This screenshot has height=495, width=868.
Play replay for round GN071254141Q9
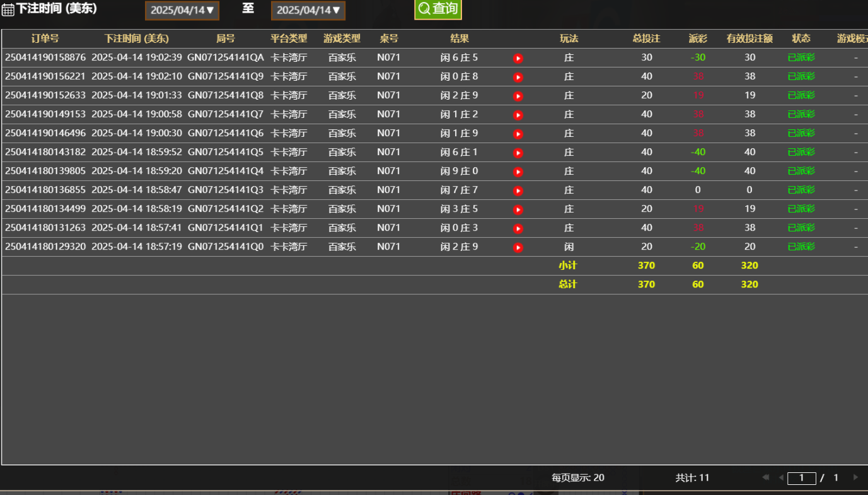(518, 78)
